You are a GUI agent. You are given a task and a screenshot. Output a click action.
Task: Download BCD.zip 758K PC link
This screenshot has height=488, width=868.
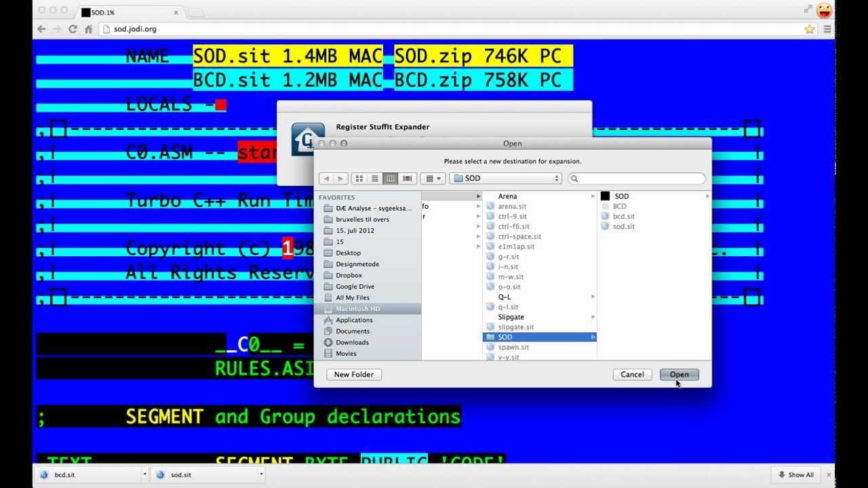[484, 80]
